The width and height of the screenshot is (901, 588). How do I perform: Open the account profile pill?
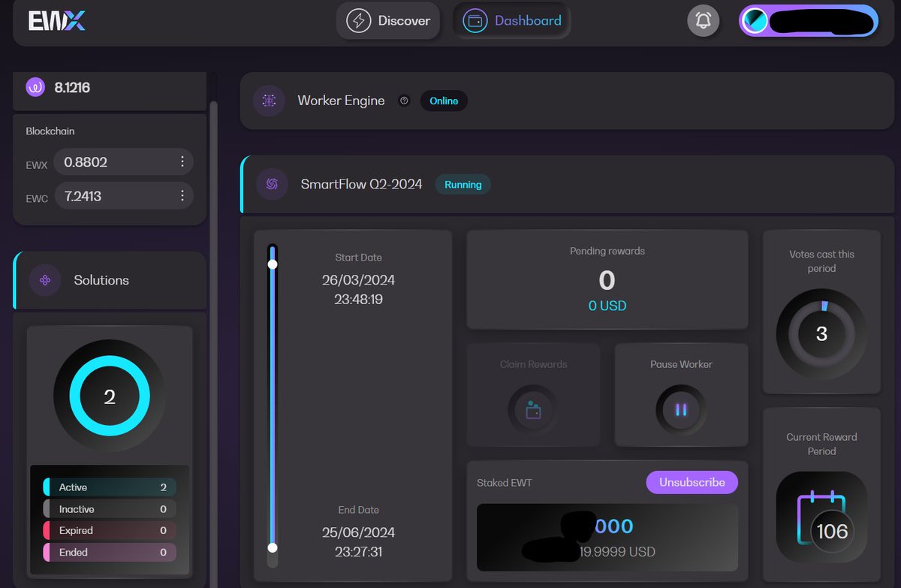808,20
